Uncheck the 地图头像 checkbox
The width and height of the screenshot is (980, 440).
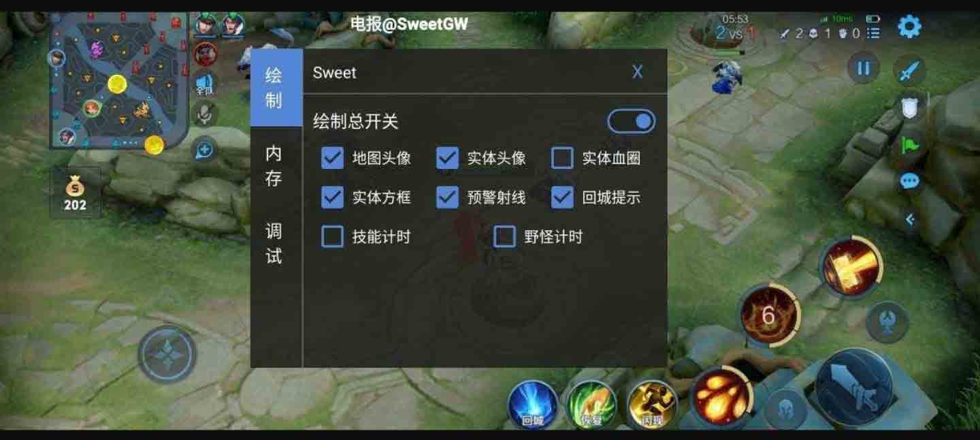[x=332, y=158]
